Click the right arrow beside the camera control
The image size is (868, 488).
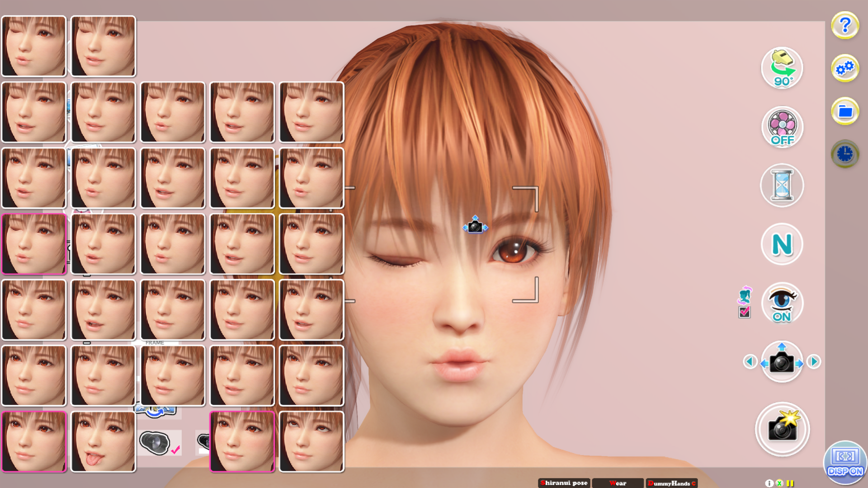814,361
